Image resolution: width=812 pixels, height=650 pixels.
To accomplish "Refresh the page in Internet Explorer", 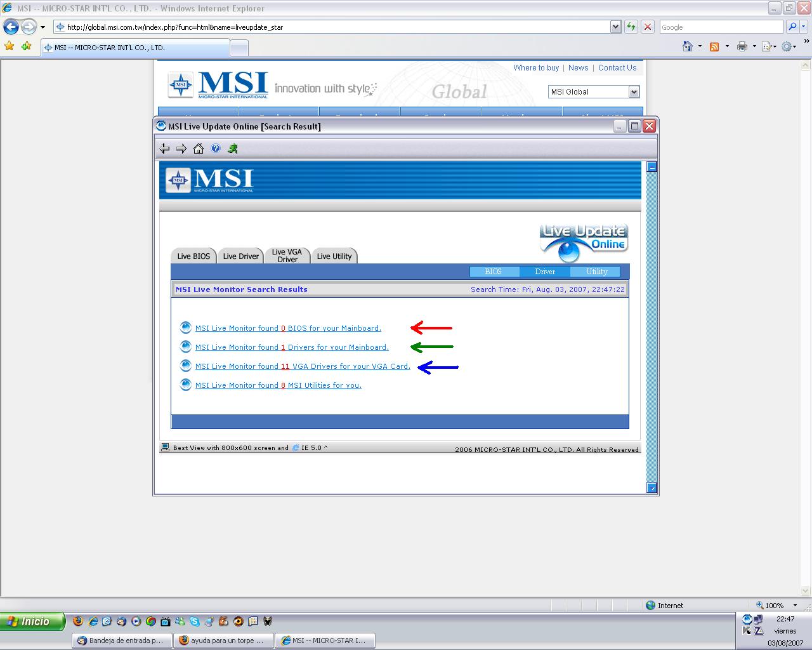I will (631, 27).
